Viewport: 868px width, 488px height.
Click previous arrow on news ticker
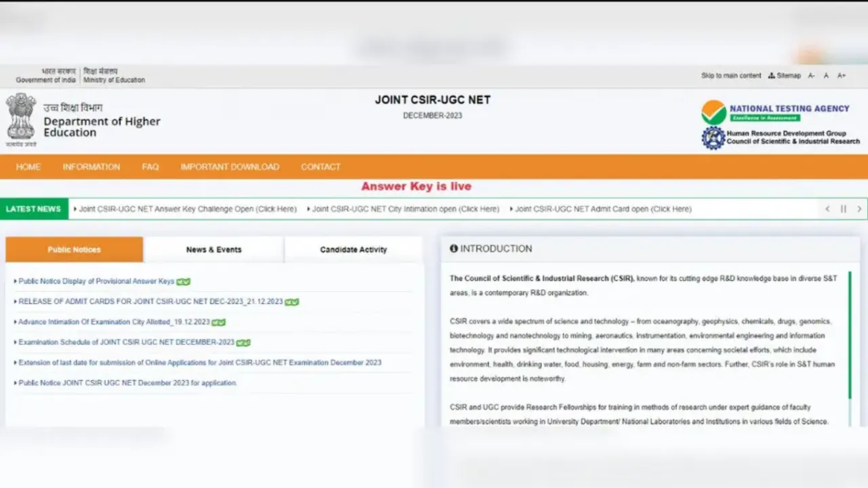point(827,208)
